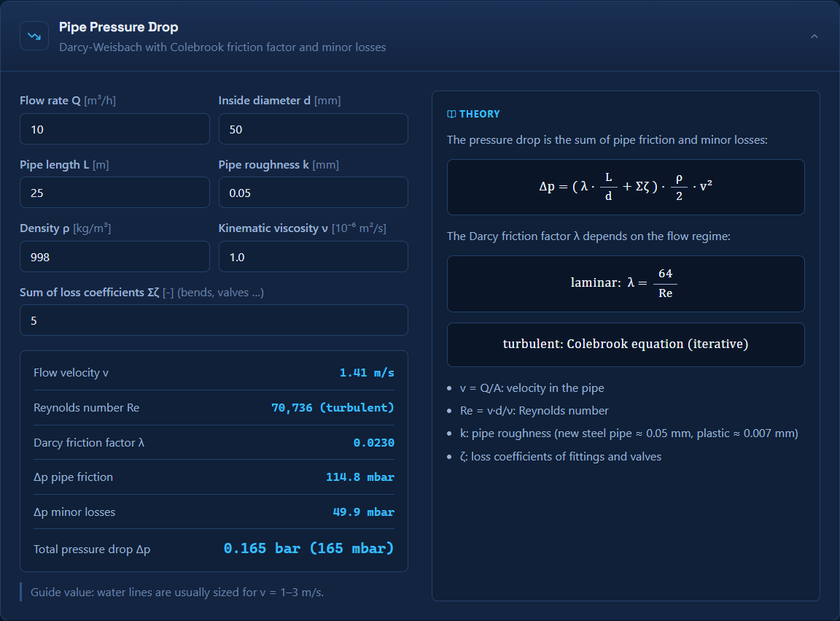Click the Δp minor losses label
The image size is (840, 621).
coord(74,512)
